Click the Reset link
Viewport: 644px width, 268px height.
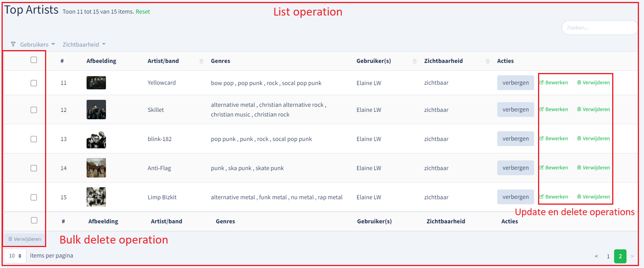(x=143, y=12)
